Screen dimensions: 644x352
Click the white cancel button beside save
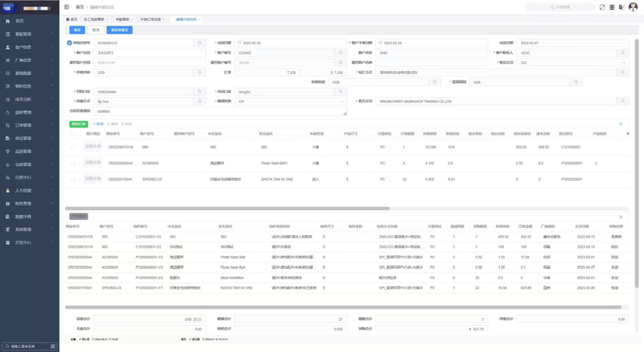pyautogui.click(x=96, y=30)
